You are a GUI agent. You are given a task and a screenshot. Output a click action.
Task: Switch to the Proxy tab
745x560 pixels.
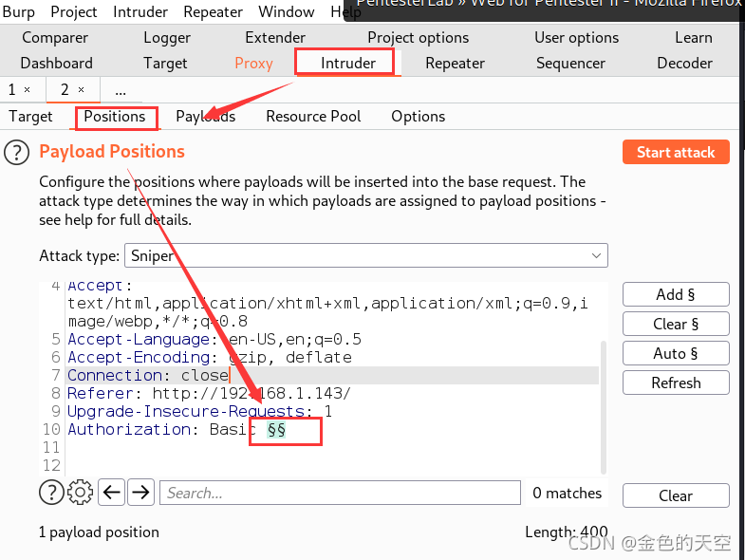(253, 64)
